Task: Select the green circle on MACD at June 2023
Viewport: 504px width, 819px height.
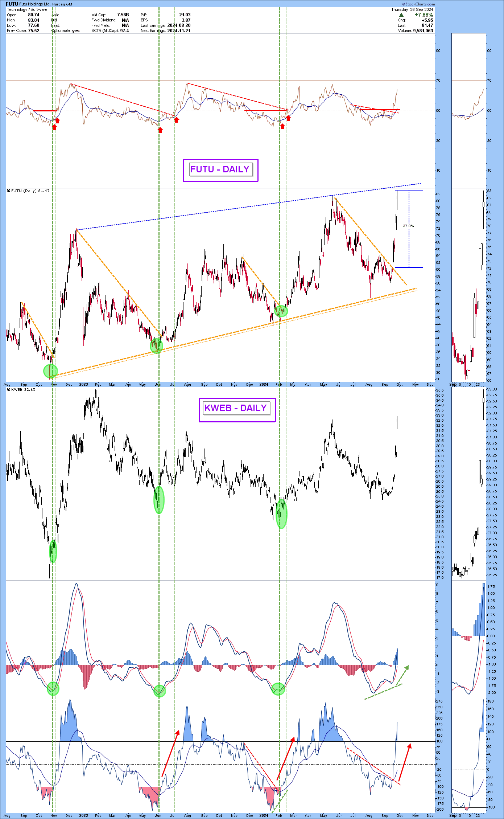Action: pos(160,691)
